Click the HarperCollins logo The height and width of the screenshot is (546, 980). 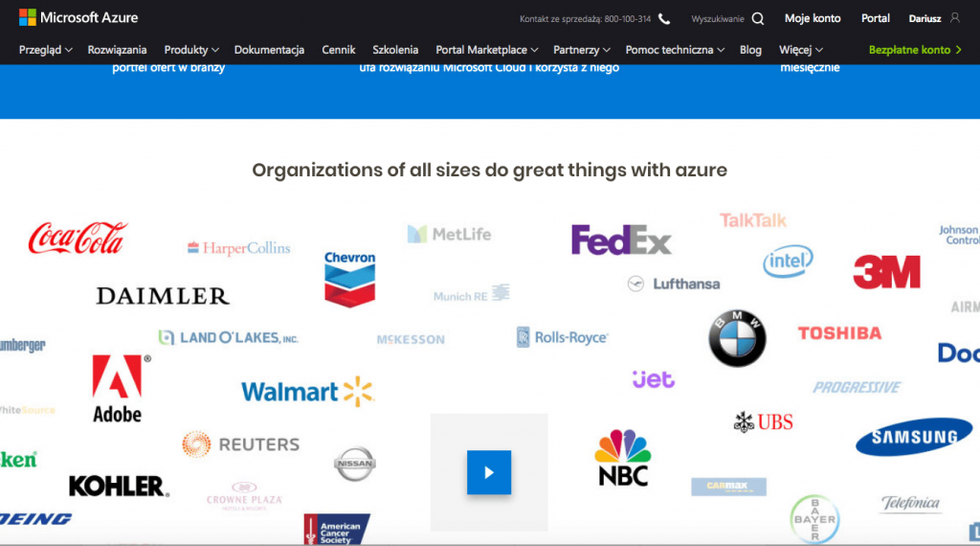coord(238,248)
